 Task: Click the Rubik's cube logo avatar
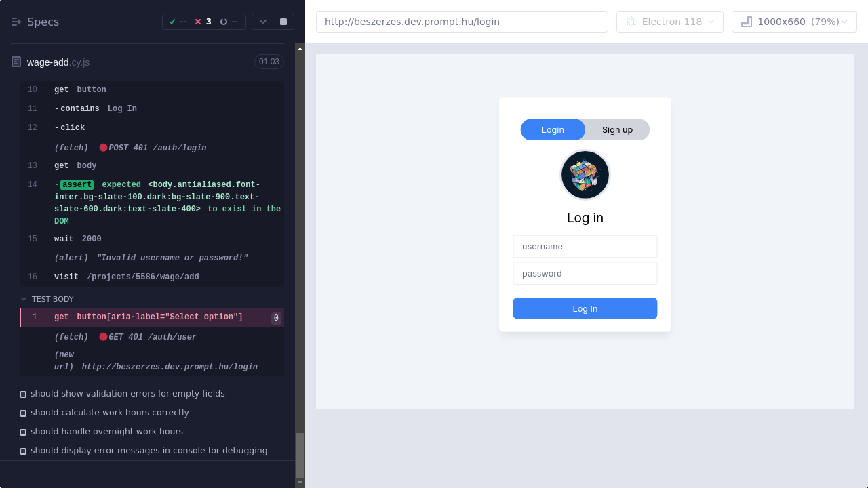tap(585, 175)
